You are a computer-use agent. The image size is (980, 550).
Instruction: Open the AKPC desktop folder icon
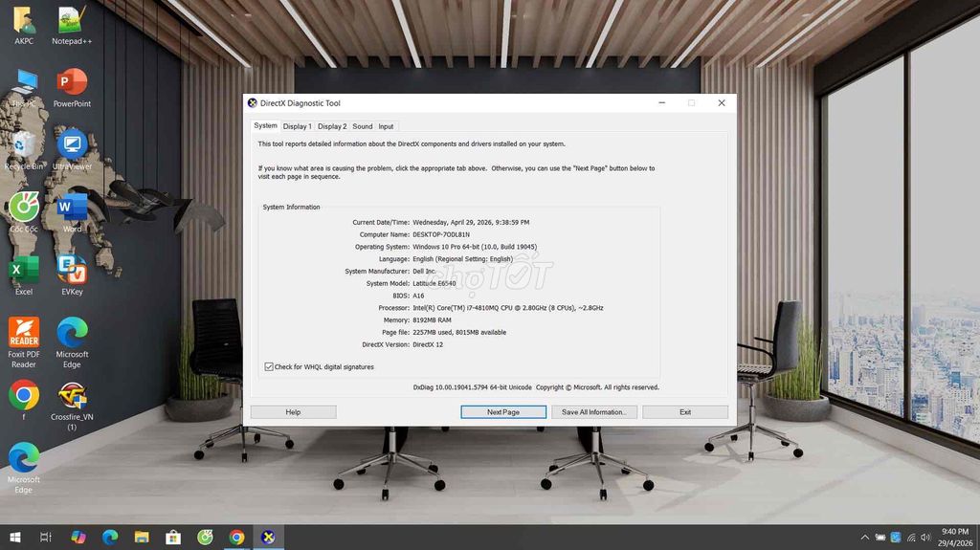(24, 25)
